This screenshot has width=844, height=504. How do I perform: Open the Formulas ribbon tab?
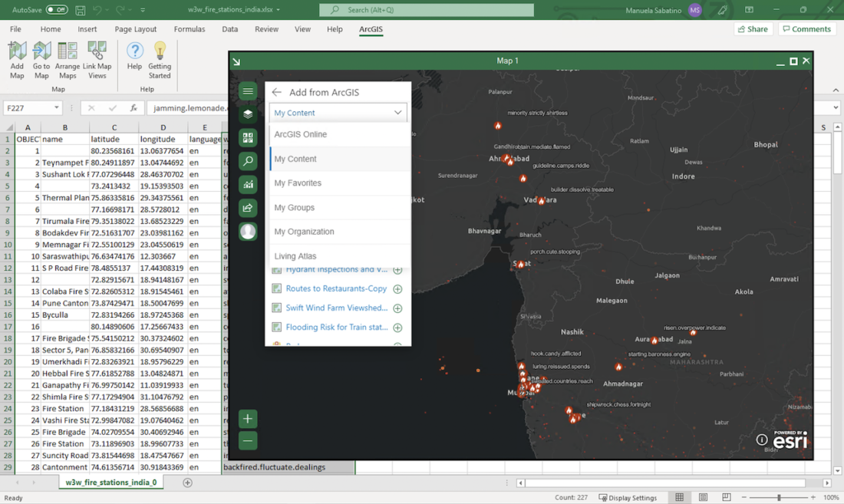190,29
